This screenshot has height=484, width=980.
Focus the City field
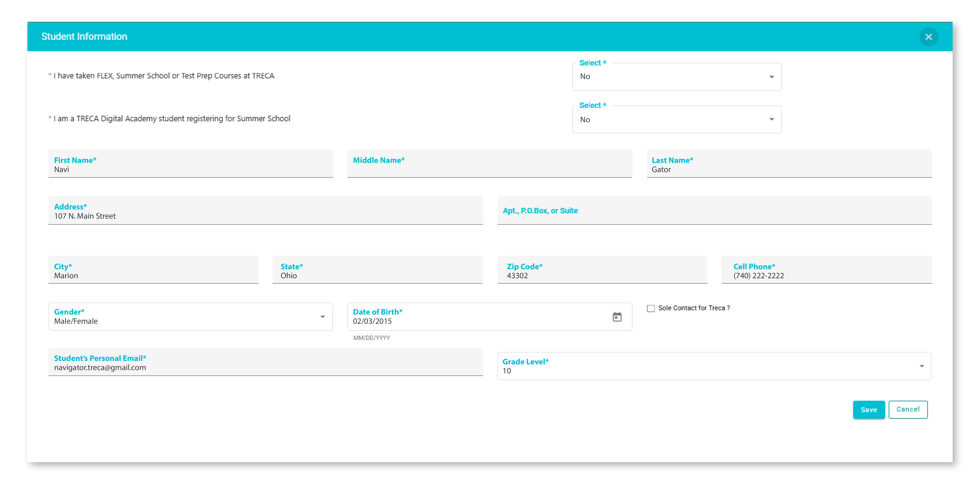153,275
